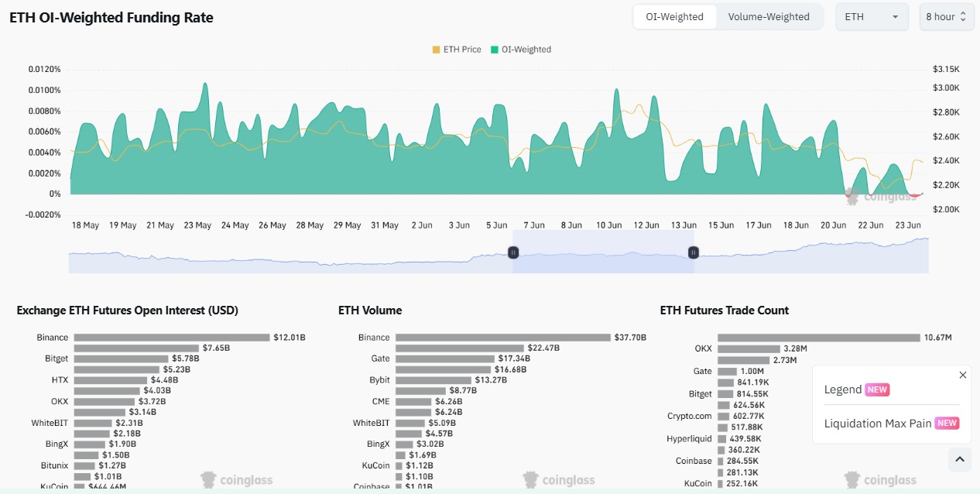Open the ETH coin selector dropdown
The image size is (980, 494).
872,16
